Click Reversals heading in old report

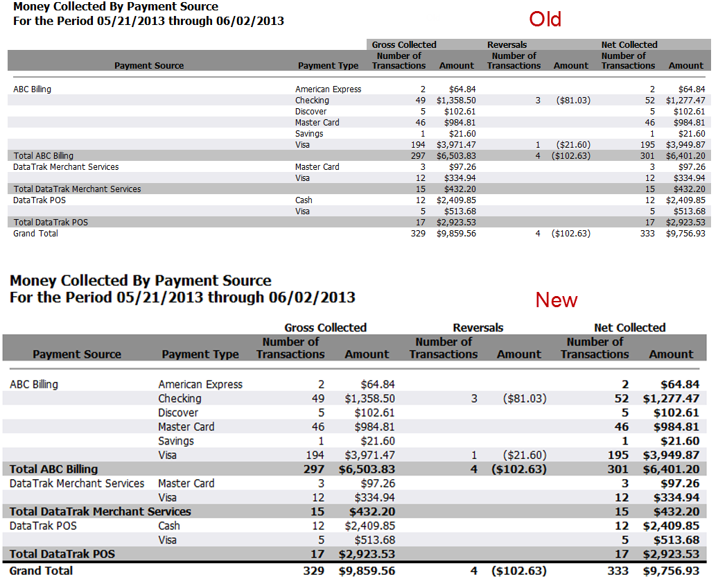[507, 45]
